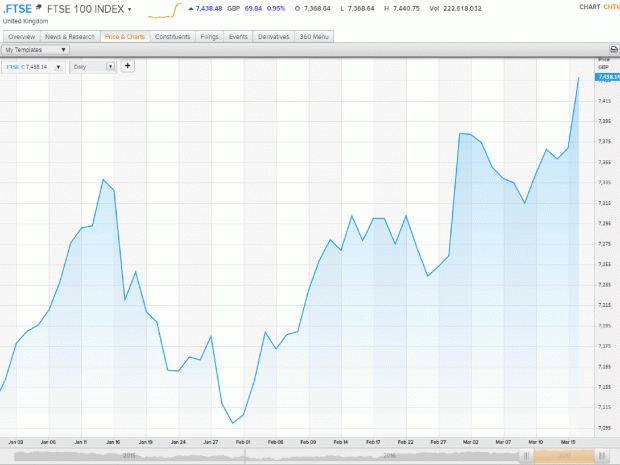
Task: Grab the right handle of range slider
Action: 601,456
